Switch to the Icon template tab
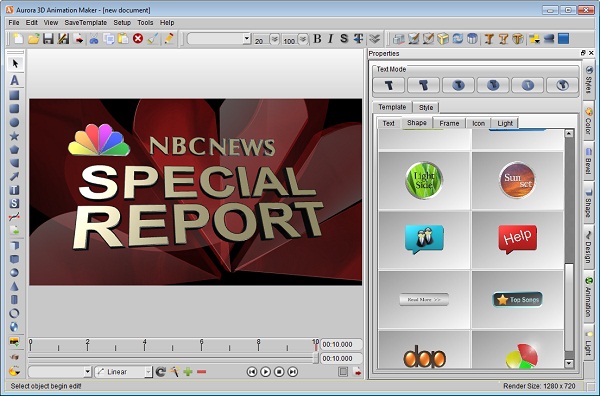 point(478,123)
